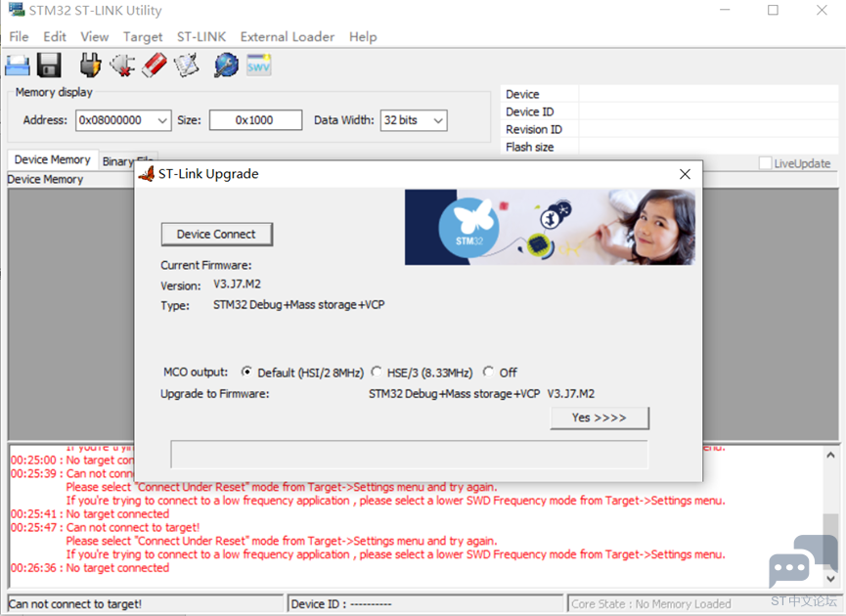Click the Connect to target plug icon

click(x=90, y=66)
